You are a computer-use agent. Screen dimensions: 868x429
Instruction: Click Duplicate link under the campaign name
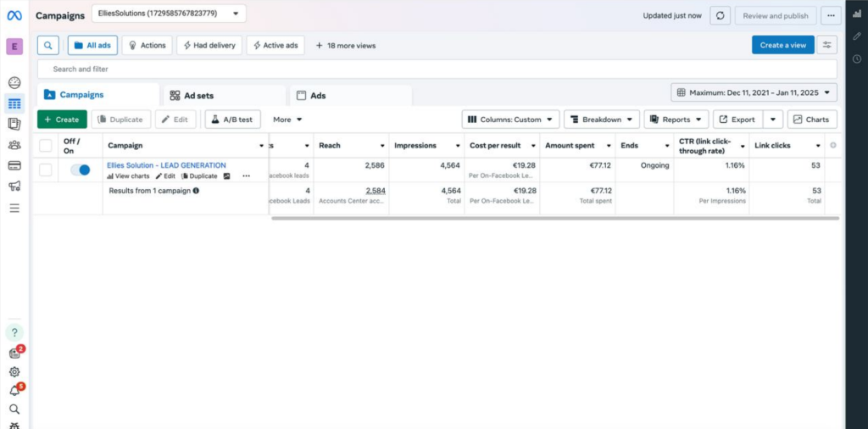pos(199,176)
